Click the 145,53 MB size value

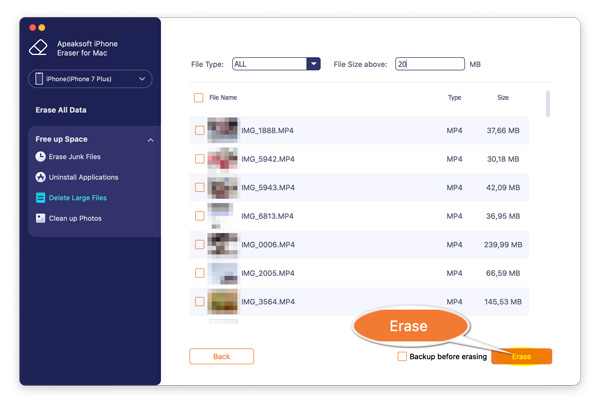[503, 302]
